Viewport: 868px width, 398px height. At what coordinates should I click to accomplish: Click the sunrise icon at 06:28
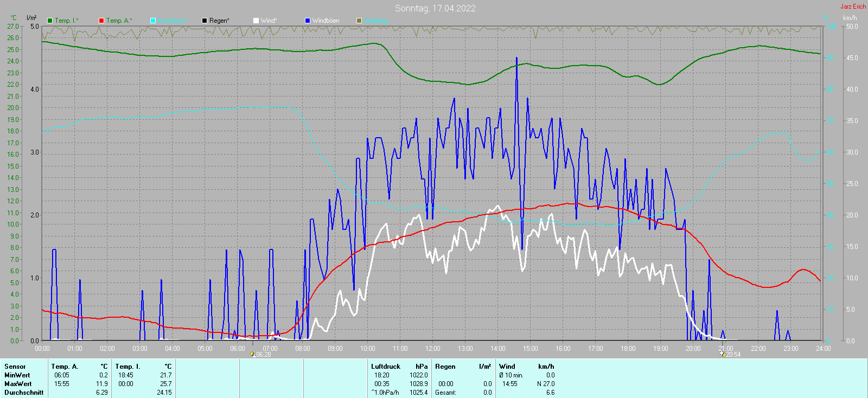click(x=253, y=354)
